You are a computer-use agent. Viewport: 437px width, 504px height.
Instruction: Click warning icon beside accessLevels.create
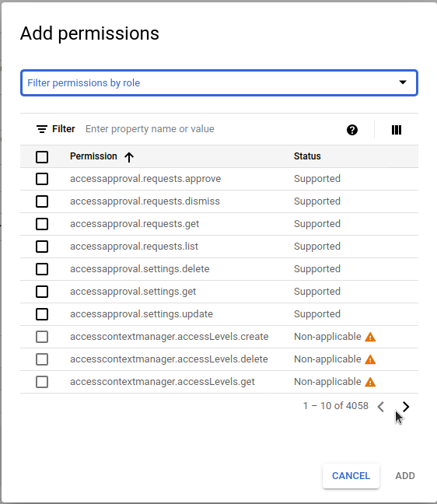[370, 337]
